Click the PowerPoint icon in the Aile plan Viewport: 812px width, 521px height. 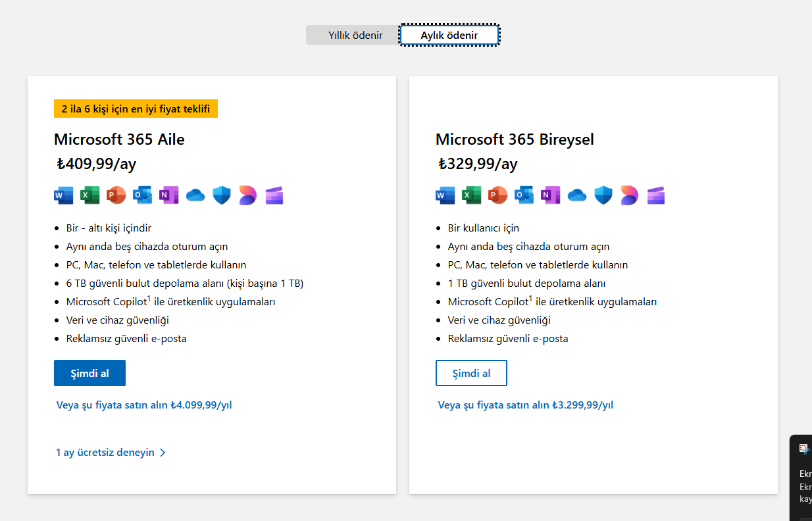click(116, 195)
